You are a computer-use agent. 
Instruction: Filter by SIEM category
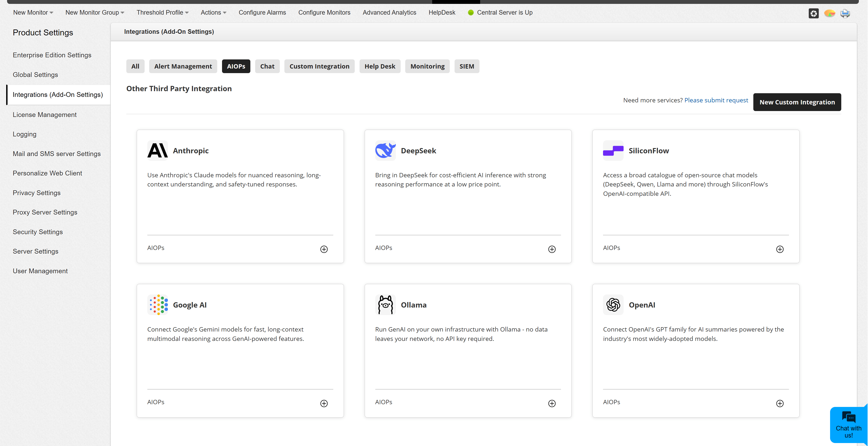click(467, 66)
